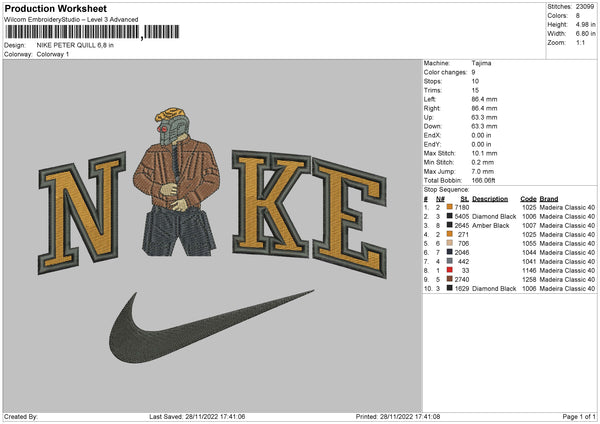Click the embroidered letter E in the preview
Screen dimensions: 600x424
[x=350, y=218]
